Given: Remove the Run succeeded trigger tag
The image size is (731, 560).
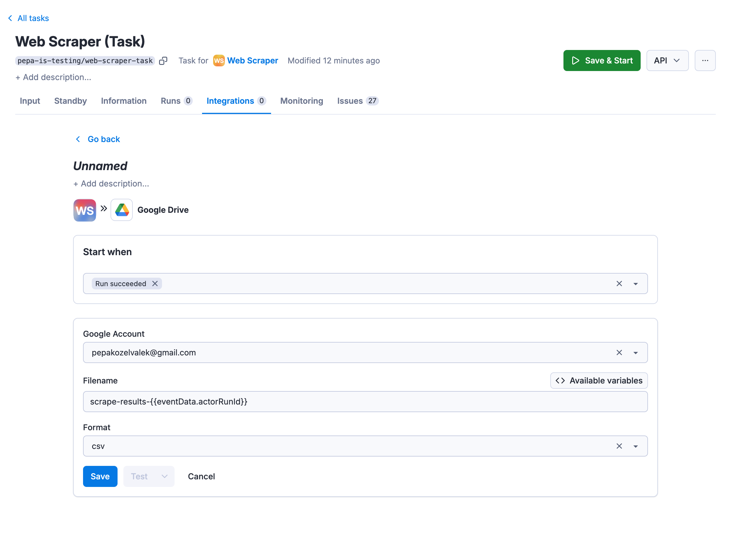Looking at the screenshot, I should (155, 283).
